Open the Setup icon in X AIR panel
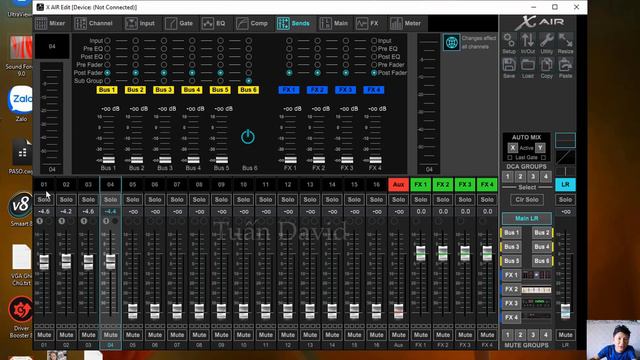 click(x=509, y=43)
